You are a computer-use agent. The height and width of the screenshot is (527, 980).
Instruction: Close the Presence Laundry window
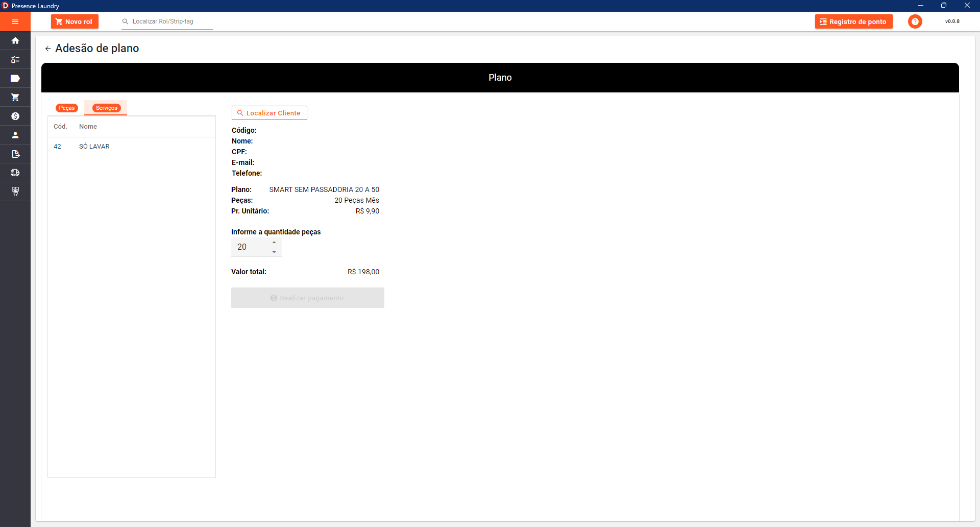[967, 6]
